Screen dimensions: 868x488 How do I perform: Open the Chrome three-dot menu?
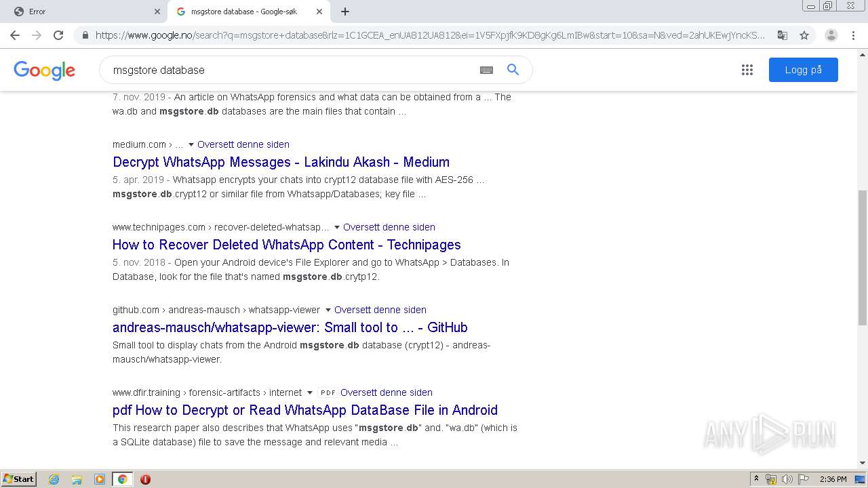pyautogui.click(x=853, y=35)
